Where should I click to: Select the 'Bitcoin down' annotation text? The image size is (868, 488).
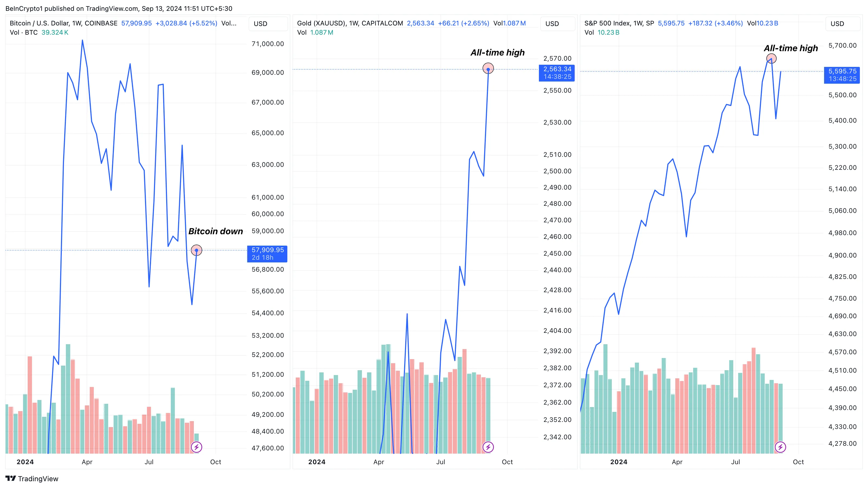(216, 231)
